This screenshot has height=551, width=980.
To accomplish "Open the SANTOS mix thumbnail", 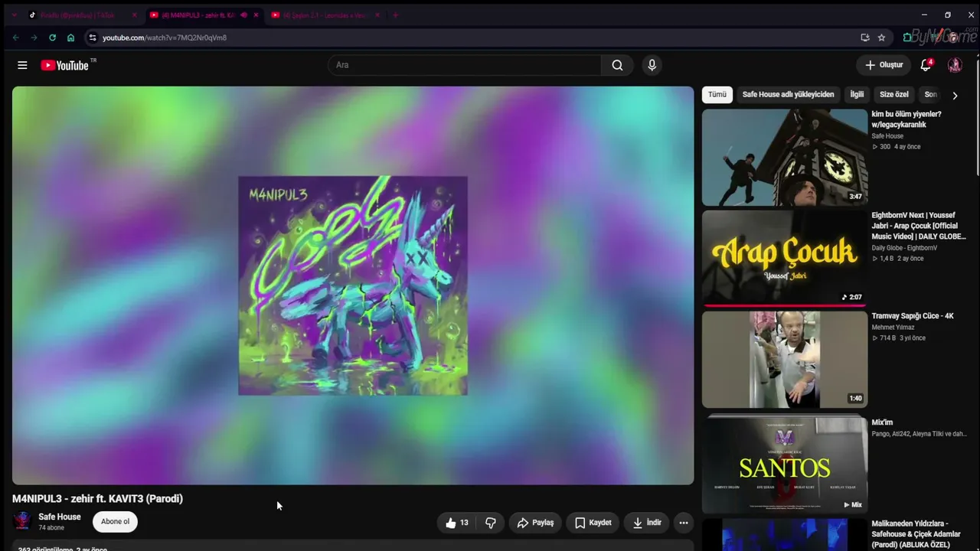I will pos(785,464).
